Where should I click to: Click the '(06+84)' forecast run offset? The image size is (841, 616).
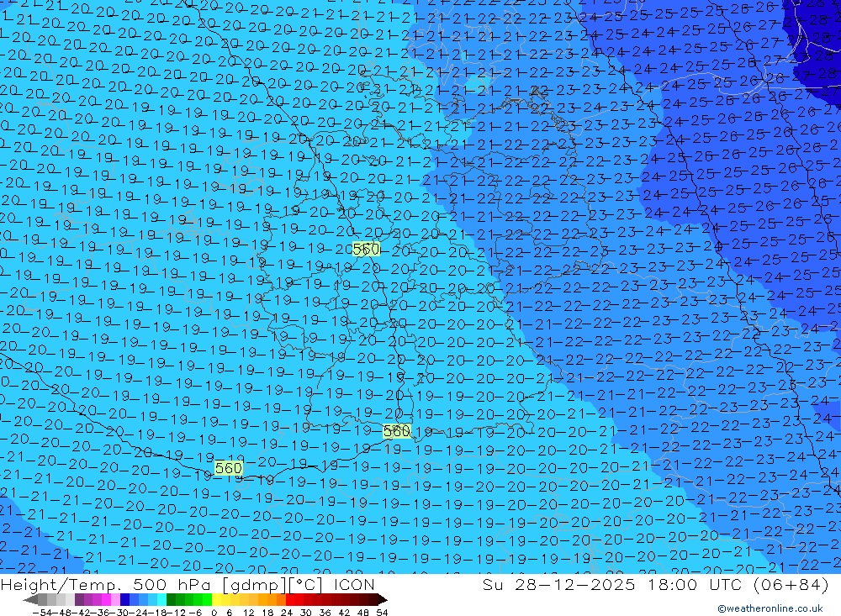(791, 584)
